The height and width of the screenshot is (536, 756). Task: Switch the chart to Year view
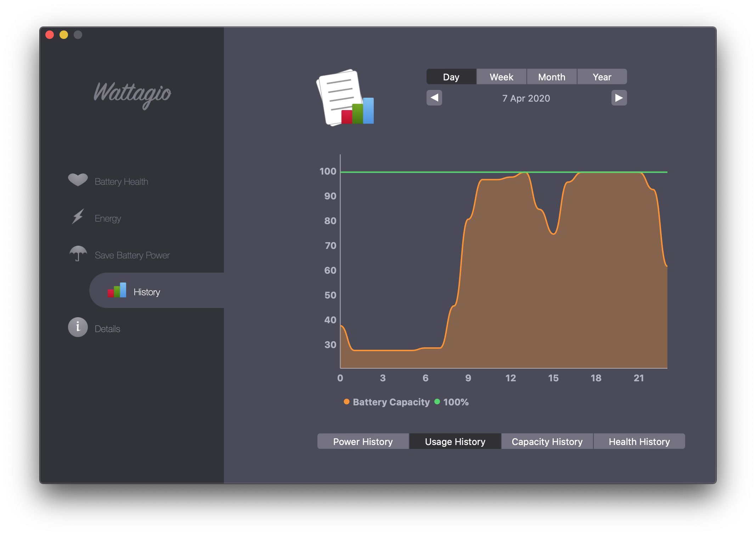point(602,77)
